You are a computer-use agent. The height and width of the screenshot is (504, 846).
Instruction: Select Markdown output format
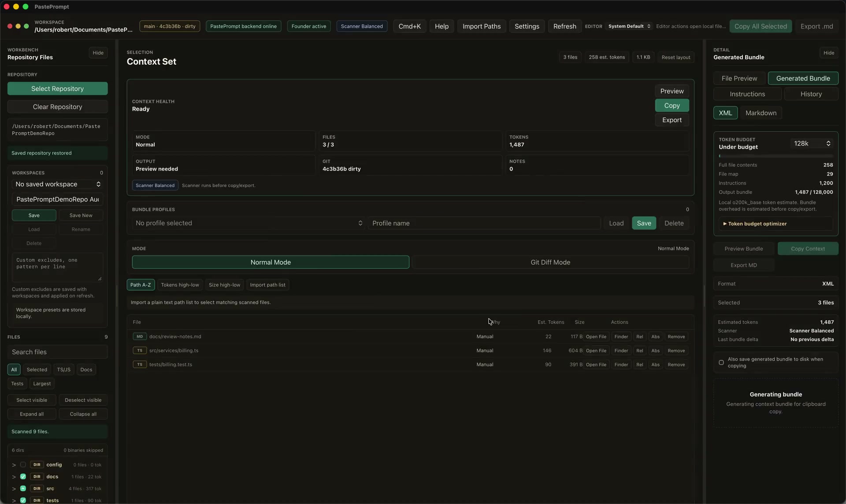(x=761, y=113)
